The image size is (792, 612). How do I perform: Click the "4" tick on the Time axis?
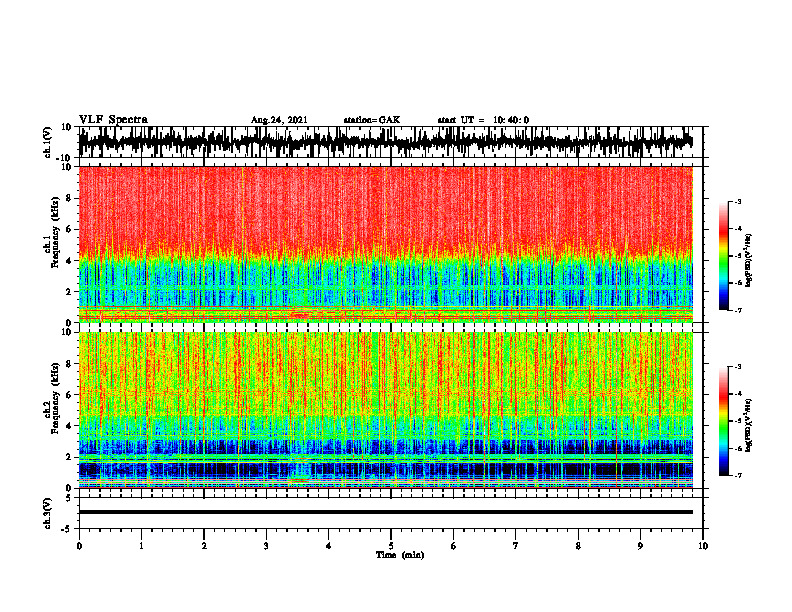[328, 546]
